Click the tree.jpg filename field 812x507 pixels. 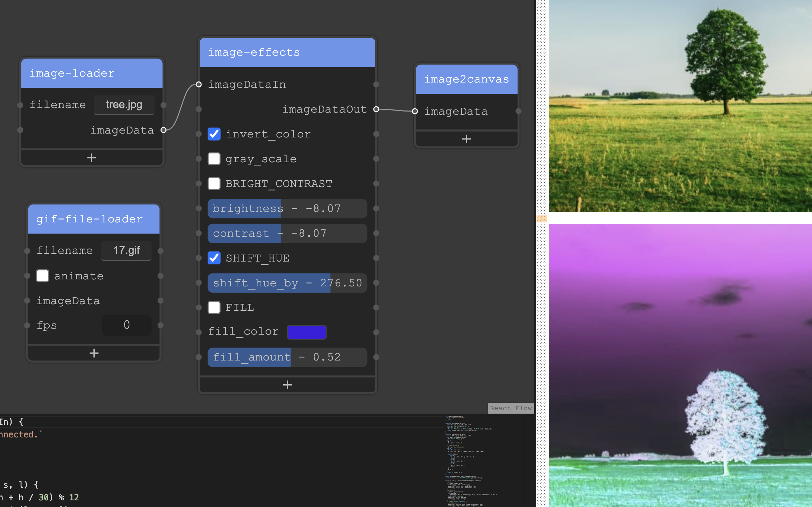[124, 105]
